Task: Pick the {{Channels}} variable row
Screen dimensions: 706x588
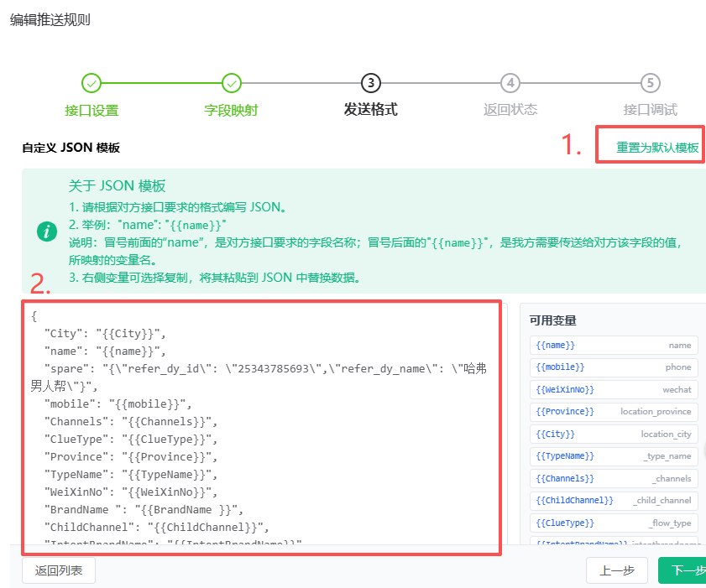Action: click(614, 479)
